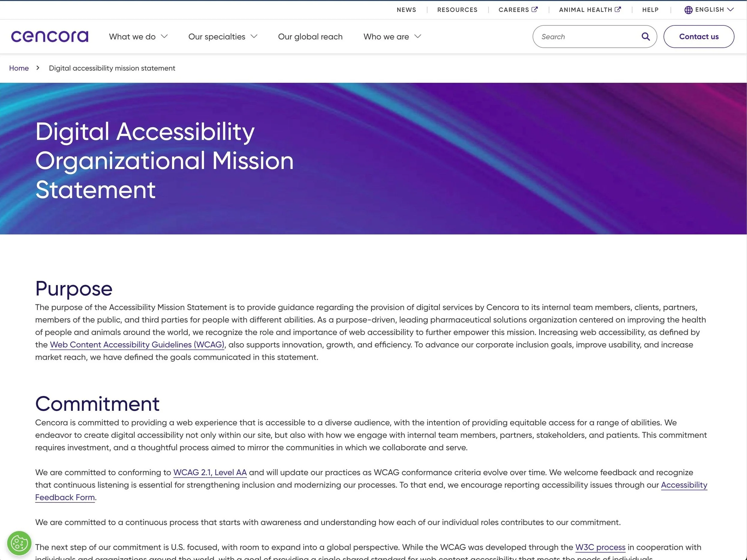The width and height of the screenshot is (747, 560).
Task: Open the cookie preferences icon
Action: click(19, 543)
